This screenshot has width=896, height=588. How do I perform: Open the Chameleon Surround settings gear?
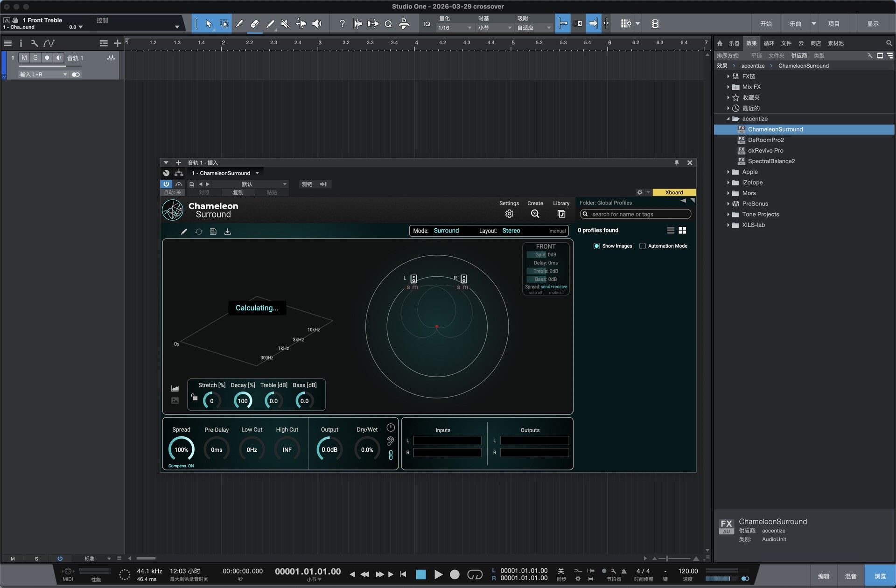509,213
